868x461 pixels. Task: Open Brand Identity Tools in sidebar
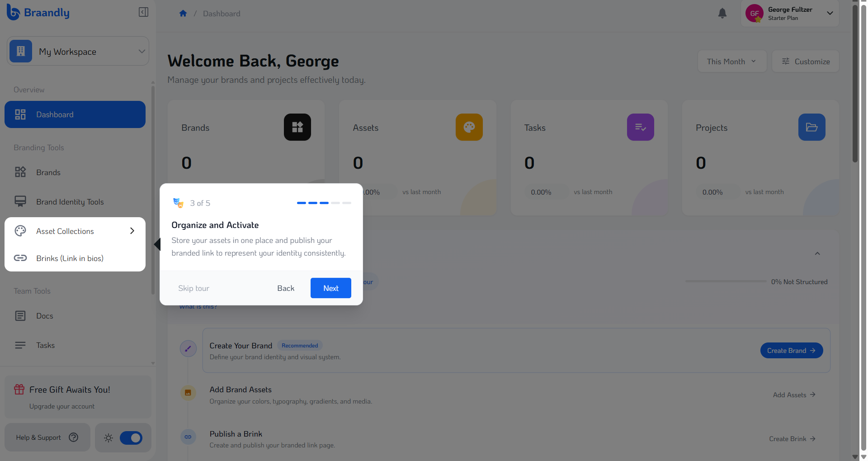(75, 202)
